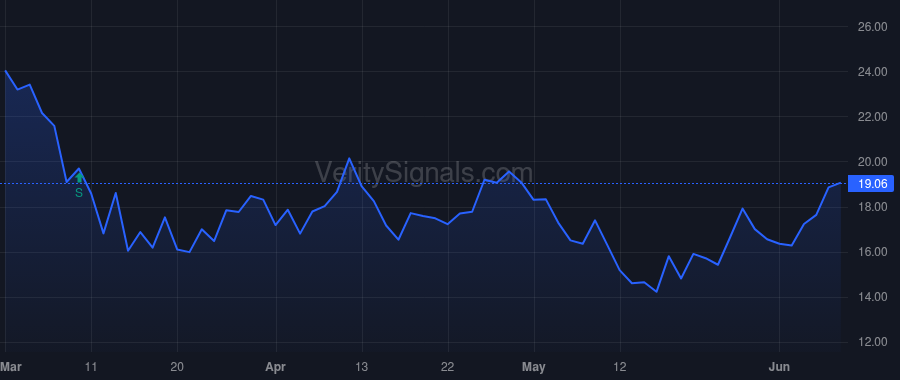900x380 pixels.
Task: Click the 13 date axis label
Action: (362, 367)
